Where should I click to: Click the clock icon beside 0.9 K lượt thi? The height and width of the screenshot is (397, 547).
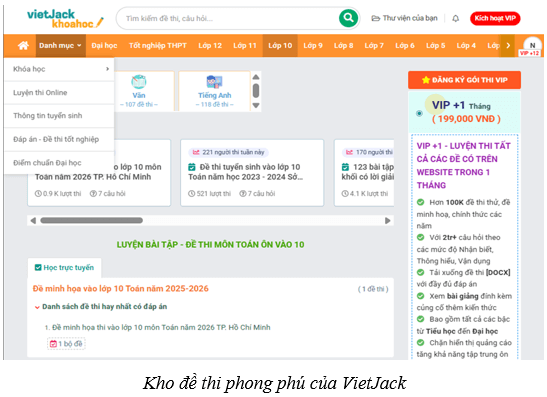(x=38, y=194)
